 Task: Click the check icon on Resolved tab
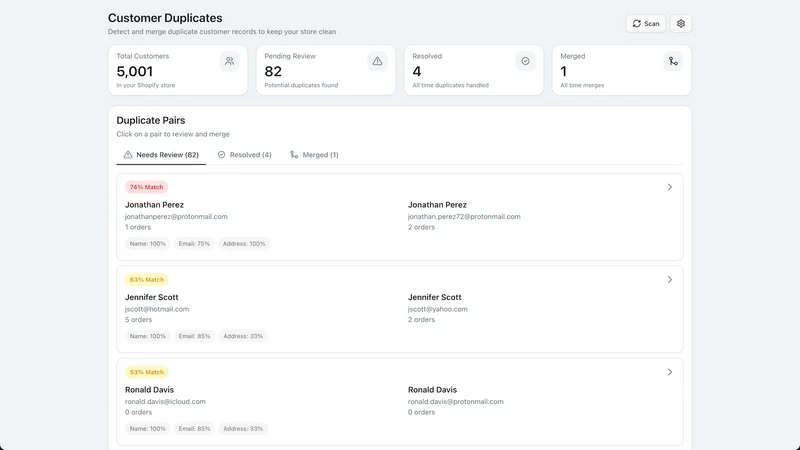221,155
